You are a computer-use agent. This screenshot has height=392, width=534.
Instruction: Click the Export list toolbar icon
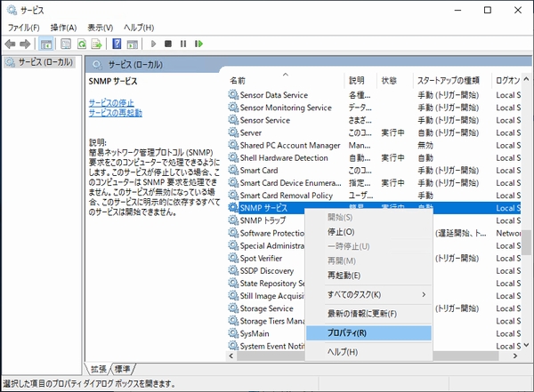pyautogui.click(x=97, y=44)
